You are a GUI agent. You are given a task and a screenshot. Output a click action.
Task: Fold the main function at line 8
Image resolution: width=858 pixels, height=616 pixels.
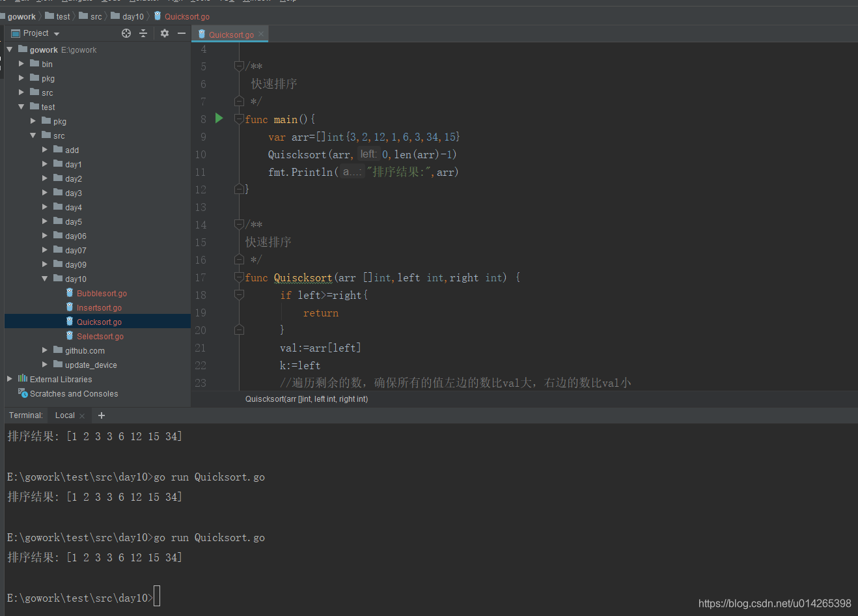[x=239, y=119]
